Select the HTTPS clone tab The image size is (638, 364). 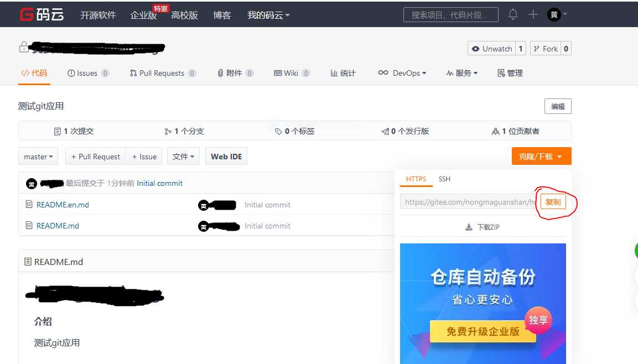point(416,179)
